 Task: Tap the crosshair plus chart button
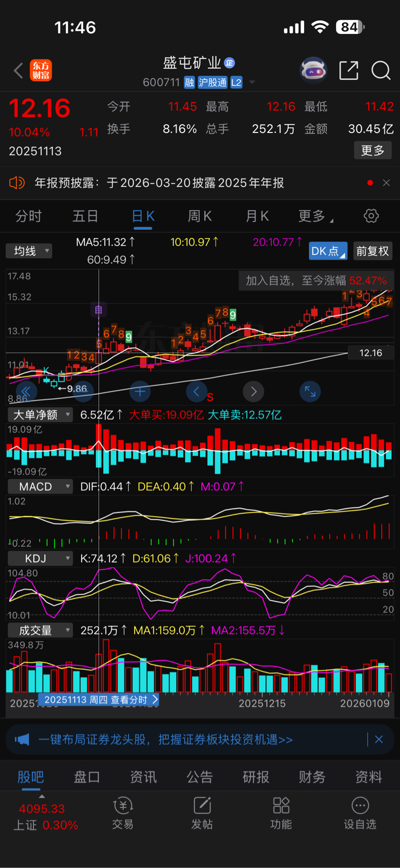click(140, 392)
